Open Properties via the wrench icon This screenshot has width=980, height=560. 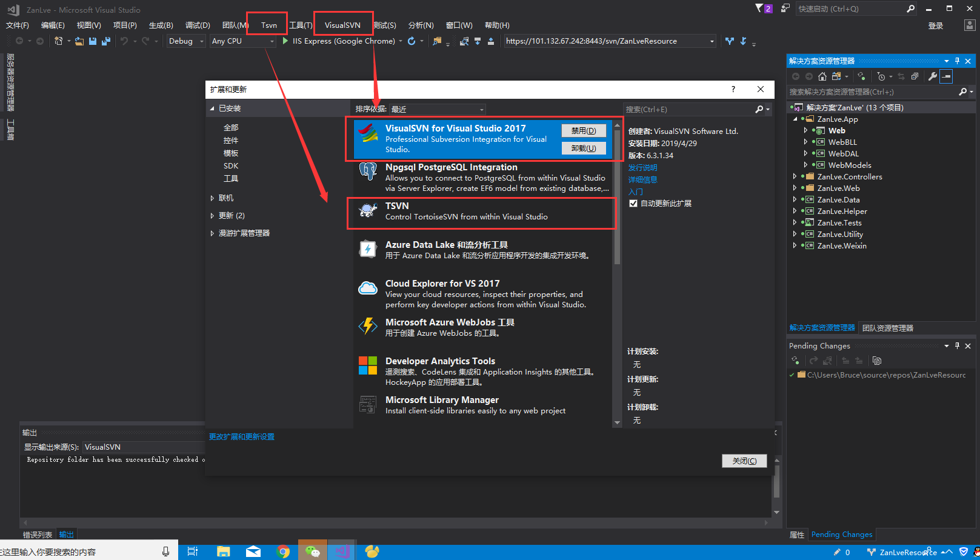point(933,76)
